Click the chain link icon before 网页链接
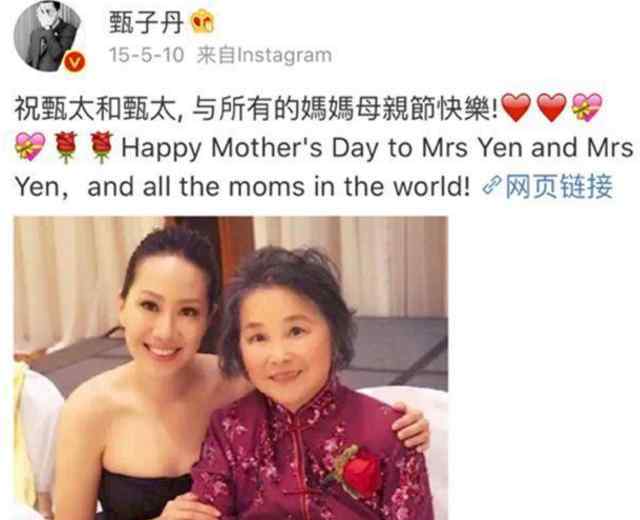This screenshot has width=640, height=520. click(491, 186)
